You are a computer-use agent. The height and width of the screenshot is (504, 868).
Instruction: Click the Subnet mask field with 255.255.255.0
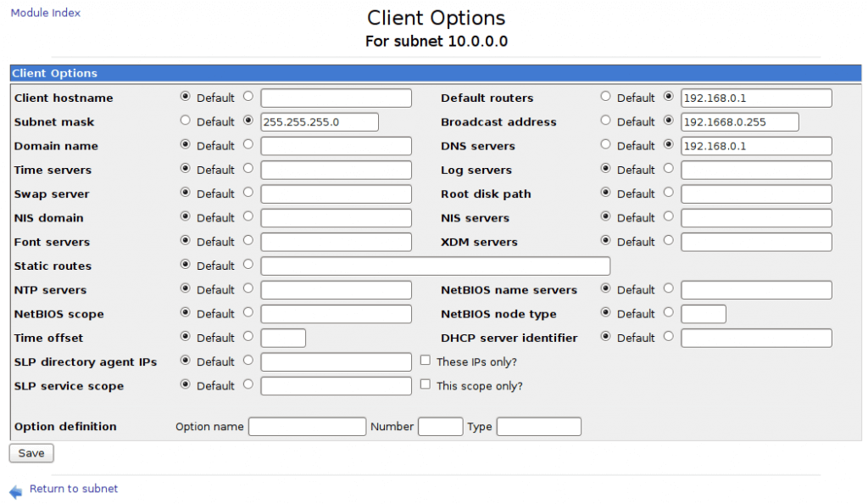tap(319, 122)
